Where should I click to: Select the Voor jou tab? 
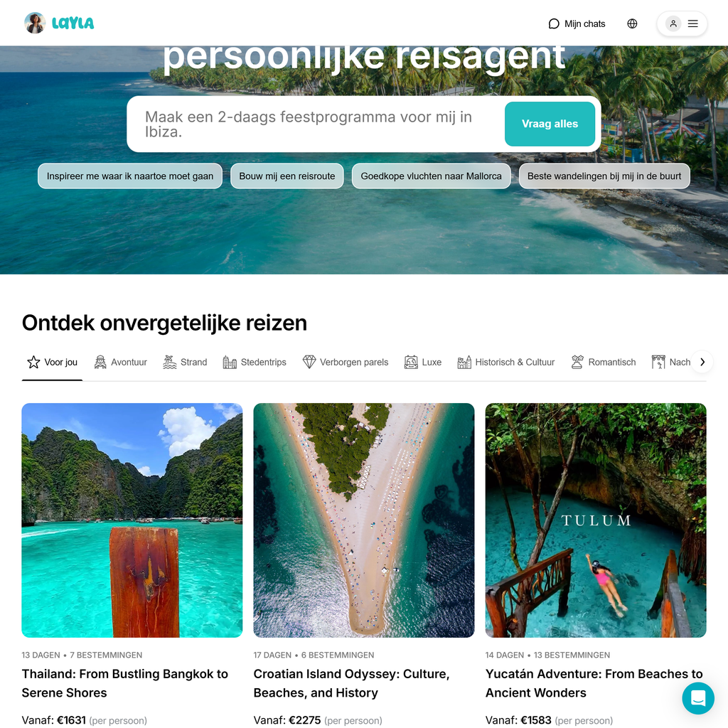click(x=52, y=362)
